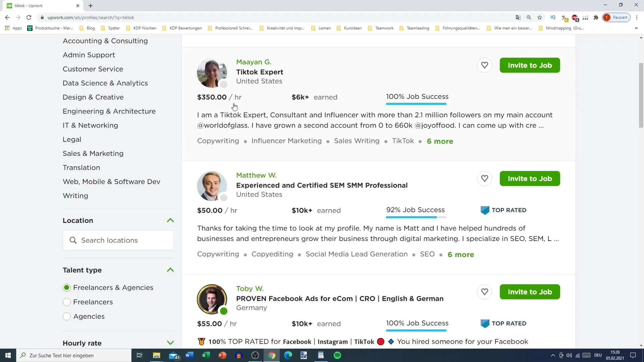Open the Mail app on the taskbar
This screenshot has width=644, height=362.
[x=174, y=355]
